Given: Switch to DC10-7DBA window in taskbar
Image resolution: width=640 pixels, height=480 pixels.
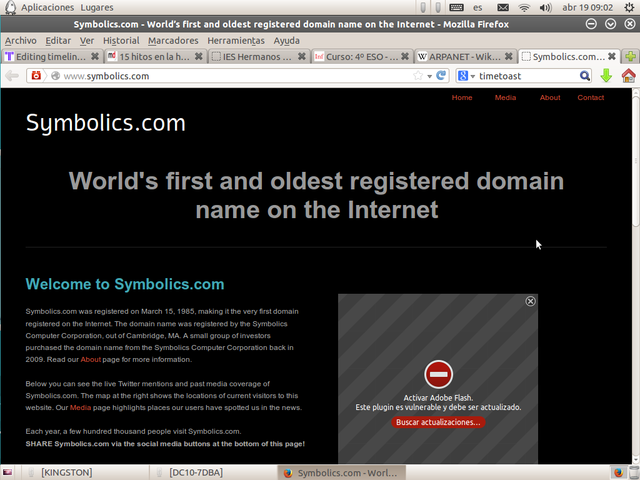Looking at the screenshot, I should (x=212, y=472).
